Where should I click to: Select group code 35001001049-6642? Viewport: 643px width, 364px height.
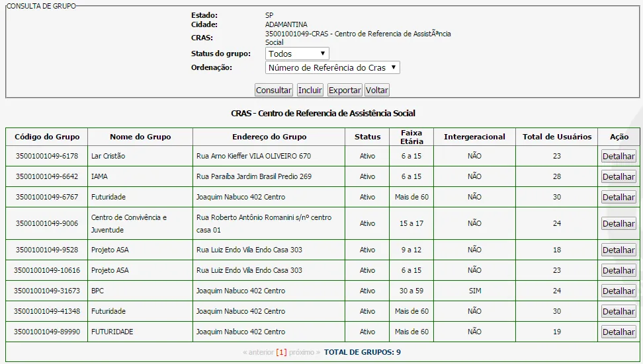47,176
